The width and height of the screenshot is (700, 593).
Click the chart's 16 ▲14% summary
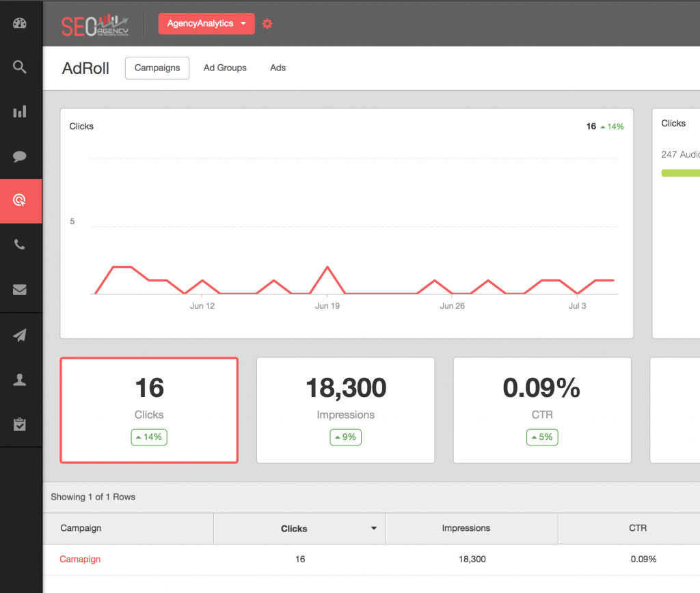[x=605, y=126]
